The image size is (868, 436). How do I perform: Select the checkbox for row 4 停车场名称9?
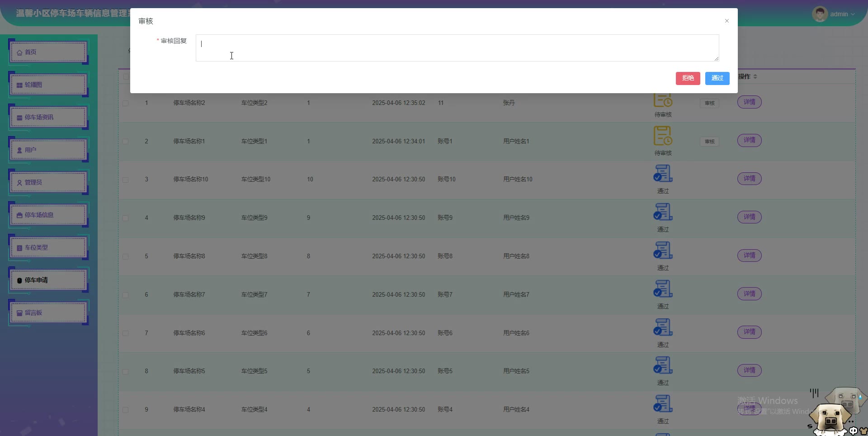(126, 218)
